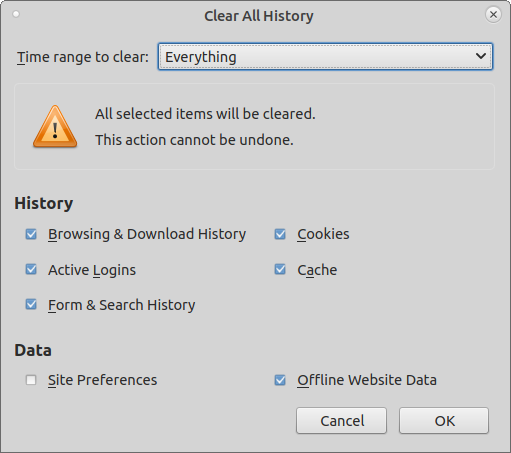This screenshot has height=453, width=511.
Task: Click the History section heading
Action: click(x=44, y=203)
